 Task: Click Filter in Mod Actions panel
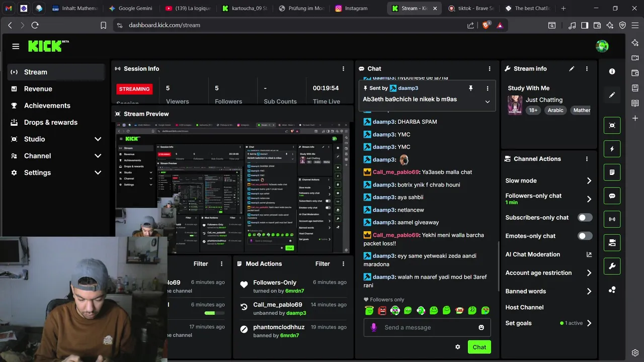pos(323,264)
